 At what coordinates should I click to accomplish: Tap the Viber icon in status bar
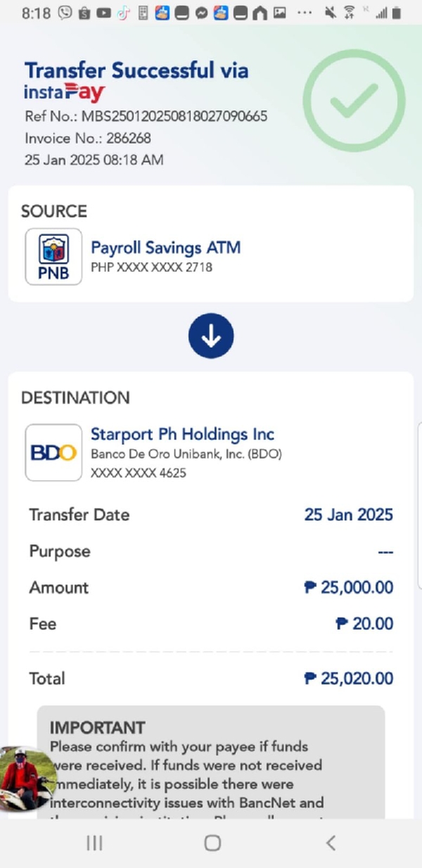[65, 13]
